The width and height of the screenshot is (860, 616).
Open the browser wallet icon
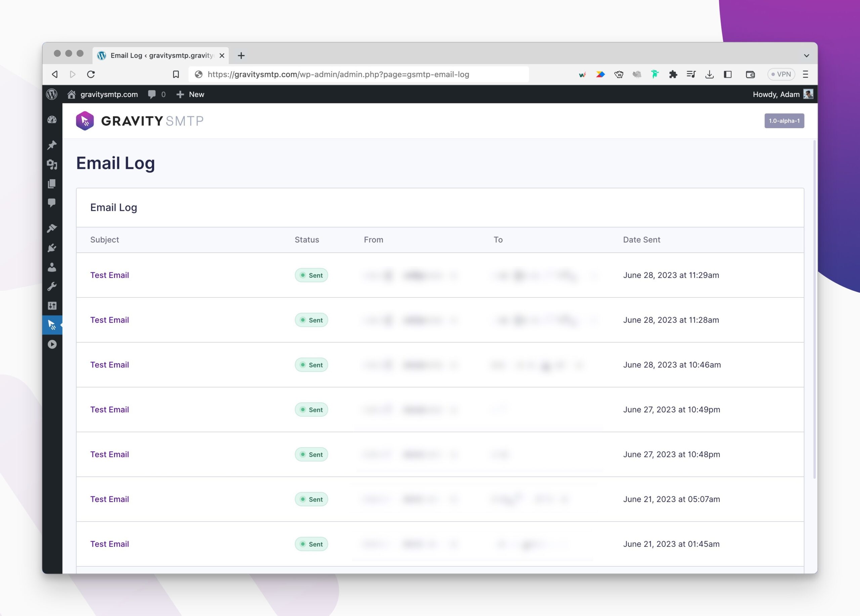750,74
